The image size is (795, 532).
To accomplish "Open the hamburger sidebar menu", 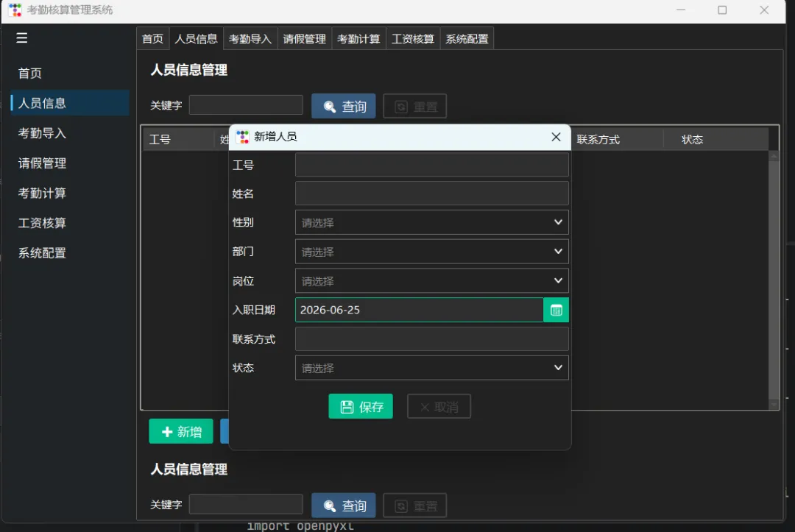I will tap(21, 38).
